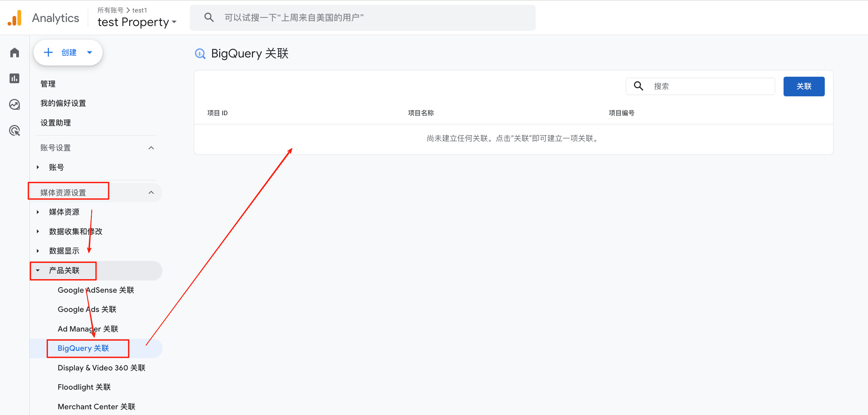The width and height of the screenshot is (868, 415).
Task: Click the BigQuery link icon next to the title
Action: (x=200, y=53)
